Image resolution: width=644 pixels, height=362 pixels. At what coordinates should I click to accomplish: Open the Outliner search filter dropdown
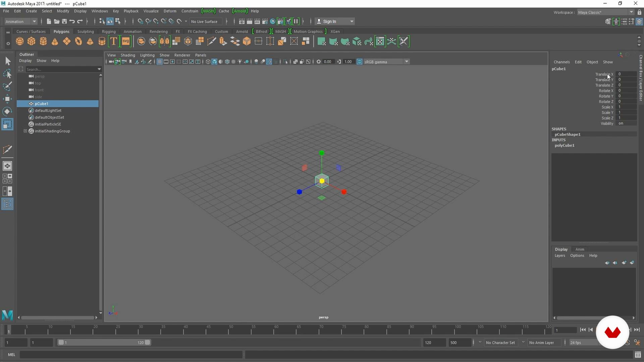pyautogui.click(x=99, y=69)
